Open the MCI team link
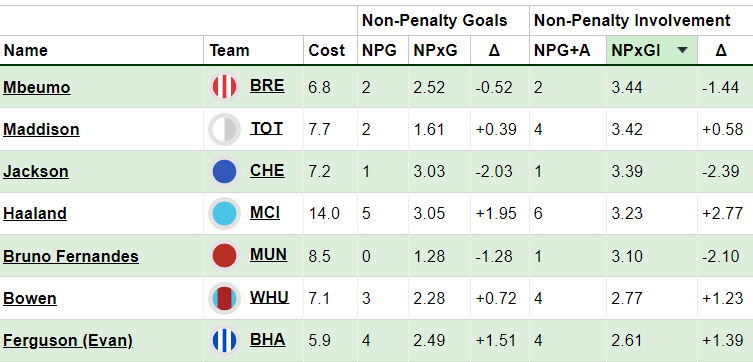Viewport: 753px width, 362px height. pos(265,212)
